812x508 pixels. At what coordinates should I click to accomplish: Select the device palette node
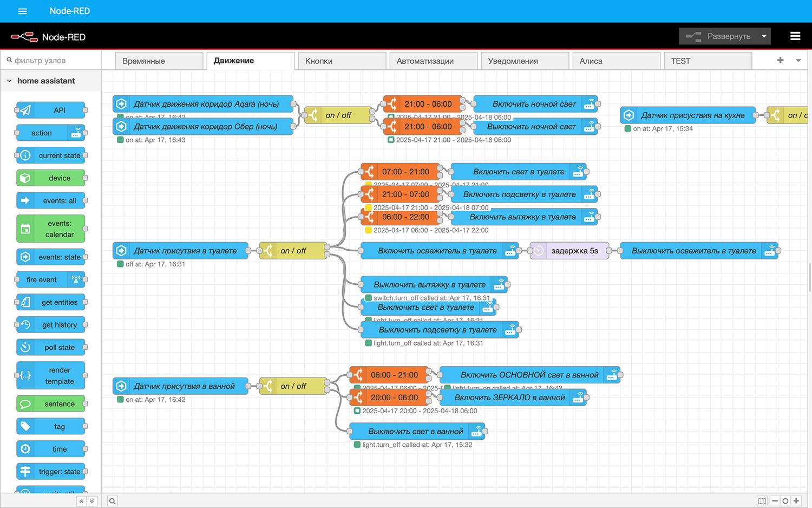coord(51,178)
